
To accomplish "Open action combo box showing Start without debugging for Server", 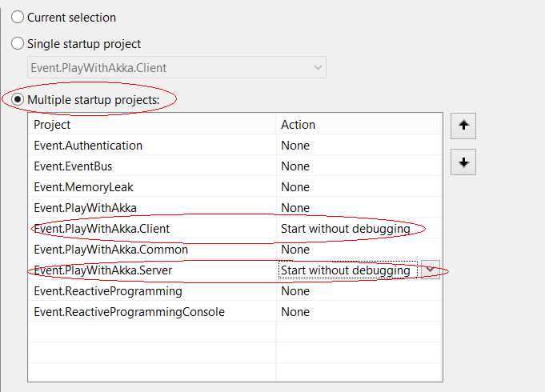I will pyautogui.click(x=347, y=270).
